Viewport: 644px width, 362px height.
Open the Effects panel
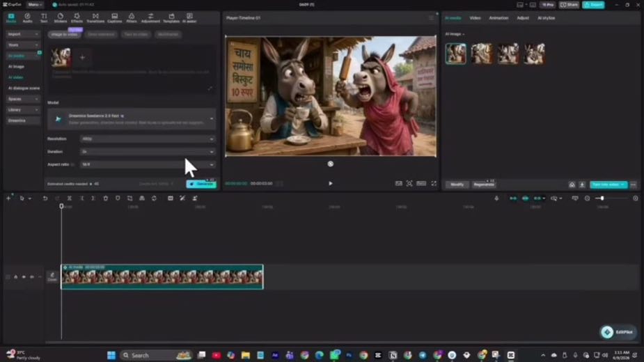pos(77,17)
